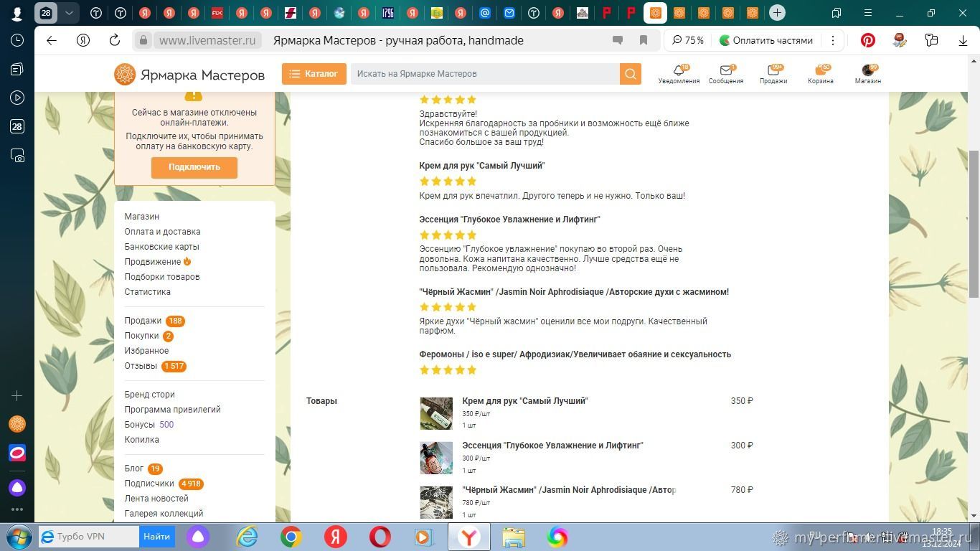Open the browser history clock icon in sidebar

(17, 40)
